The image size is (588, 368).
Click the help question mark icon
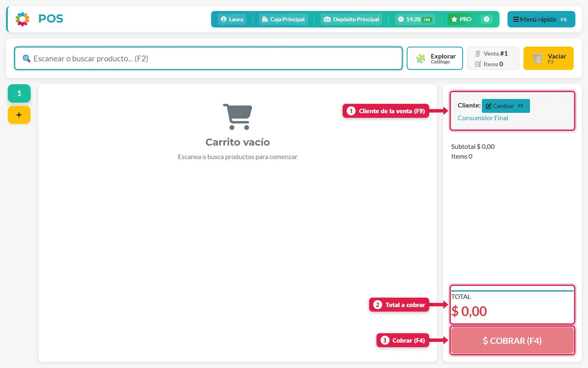pyautogui.click(x=486, y=19)
